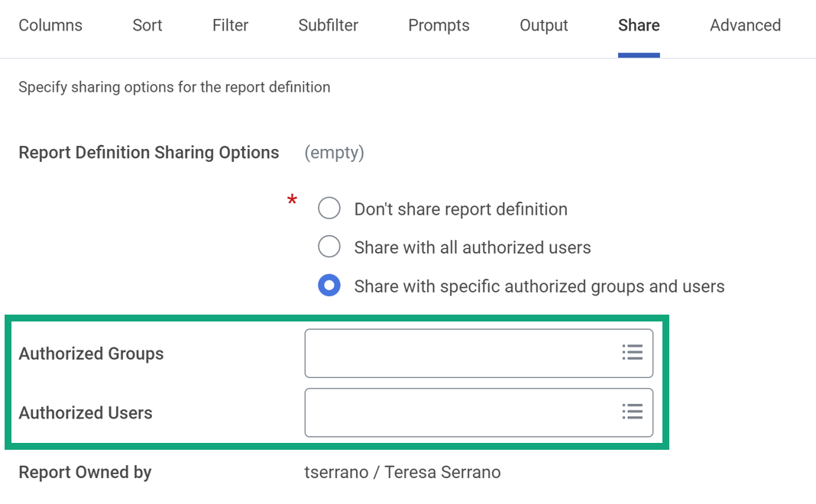Open the Sort tab
The height and width of the screenshot is (504, 816).
pos(147,25)
